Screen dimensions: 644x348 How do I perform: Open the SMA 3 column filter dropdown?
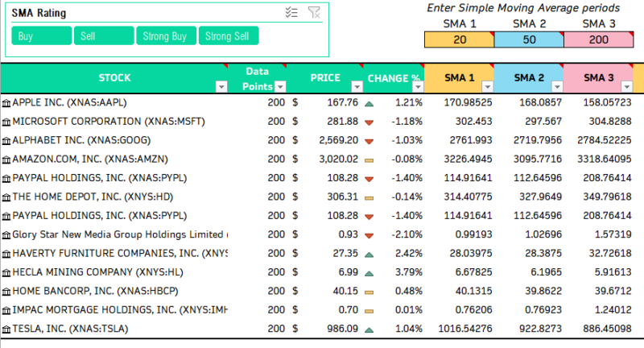(626, 87)
